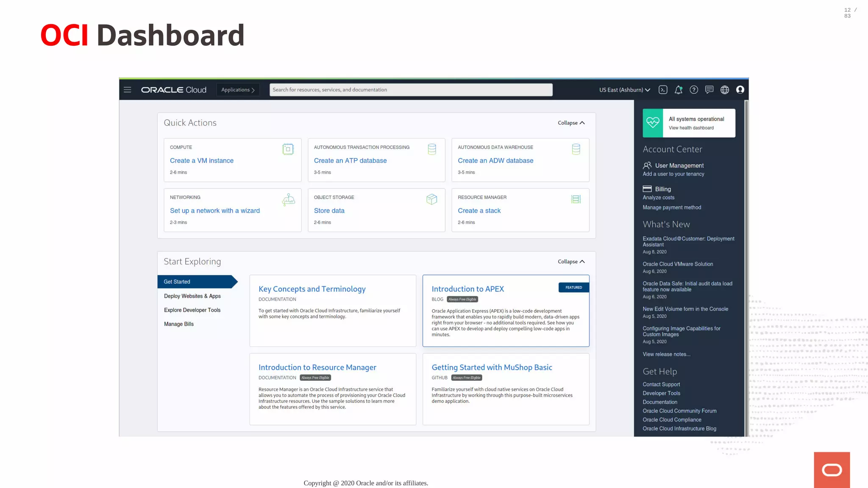This screenshot has width=868, height=488.
Task: Select the Explore Developer Tools tab
Action: click(192, 310)
